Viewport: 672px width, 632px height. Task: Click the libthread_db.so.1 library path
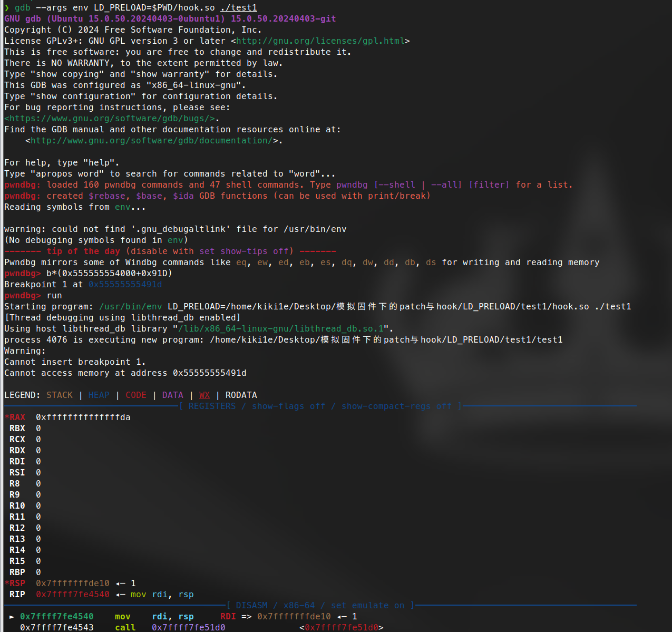pyautogui.click(x=281, y=329)
